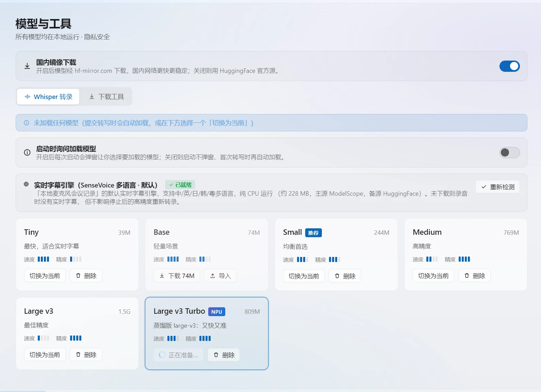Delete the Tiny model
The width and height of the screenshot is (541, 392).
(x=86, y=276)
